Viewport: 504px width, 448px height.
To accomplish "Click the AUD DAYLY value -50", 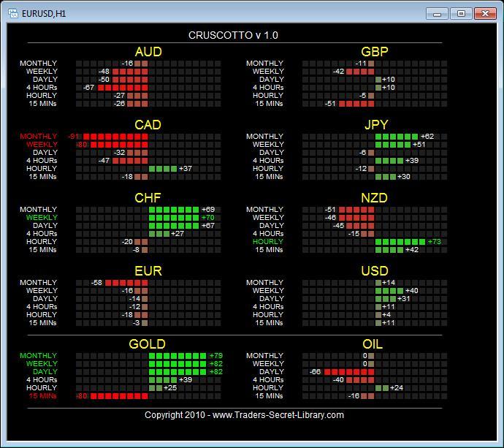I will (x=104, y=80).
